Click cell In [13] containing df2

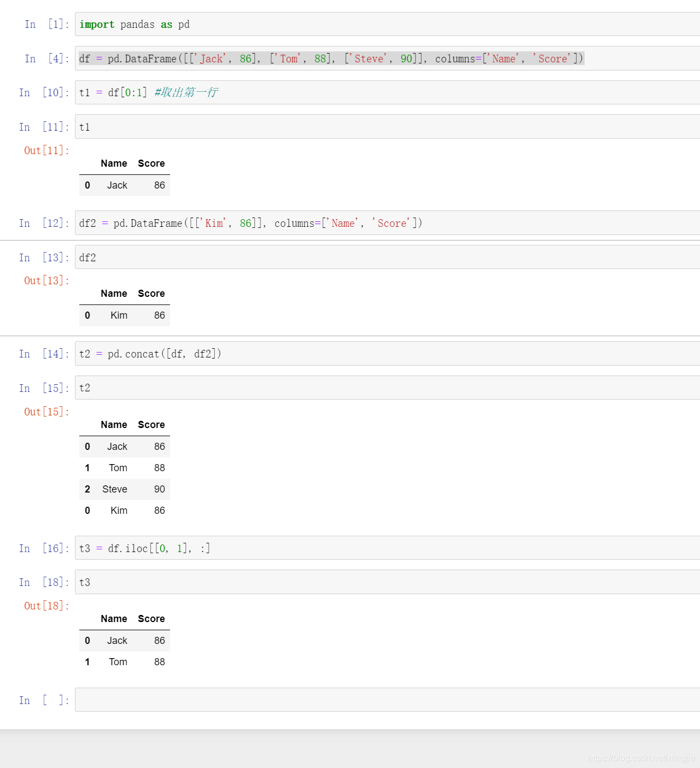[387, 257]
